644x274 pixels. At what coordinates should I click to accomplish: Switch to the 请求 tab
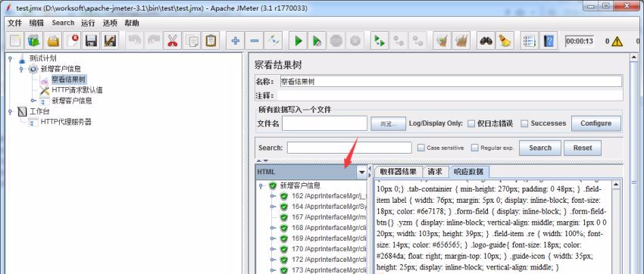pyautogui.click(x=435, y=172)
